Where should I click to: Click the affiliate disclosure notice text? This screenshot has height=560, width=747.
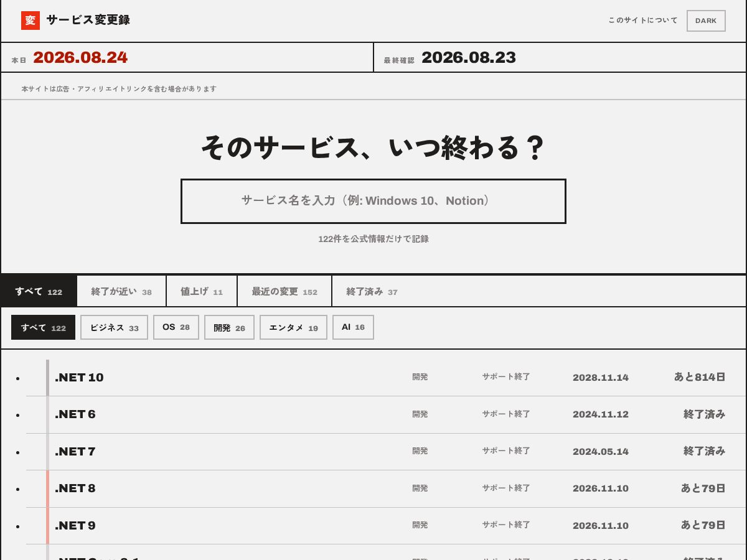pos(119,89)
